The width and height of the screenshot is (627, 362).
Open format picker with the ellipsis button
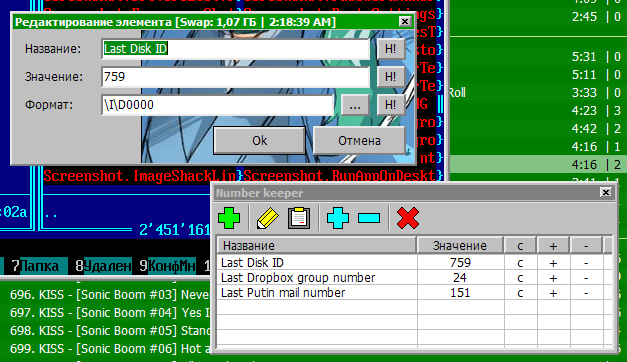[x=355, y=105]
